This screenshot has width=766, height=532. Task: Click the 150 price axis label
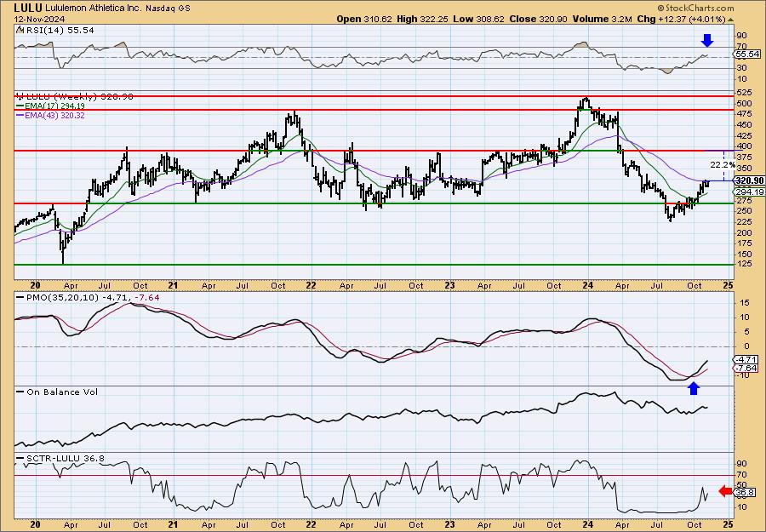[x=744, y=254]
